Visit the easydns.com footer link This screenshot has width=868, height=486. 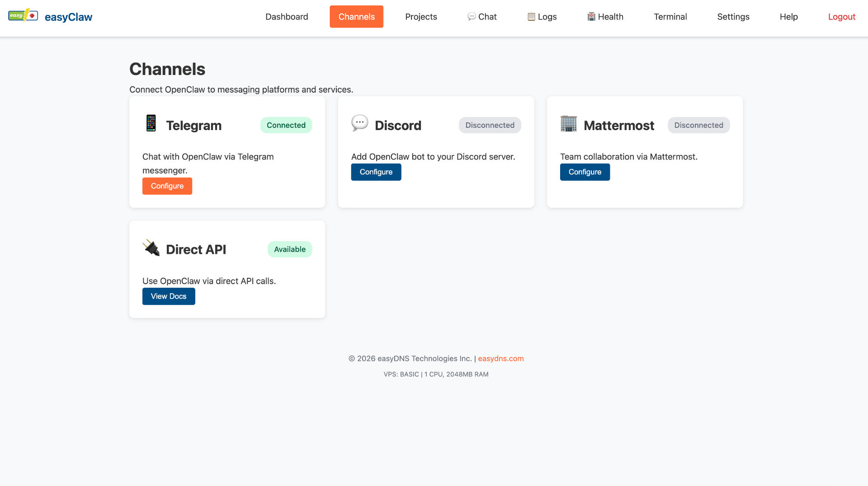[x=500, y=359]
